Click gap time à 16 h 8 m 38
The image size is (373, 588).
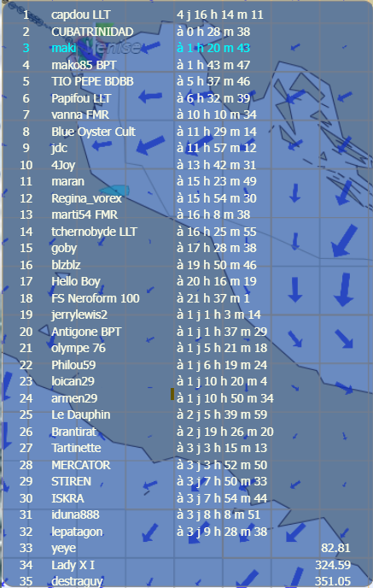pos(213,215)
